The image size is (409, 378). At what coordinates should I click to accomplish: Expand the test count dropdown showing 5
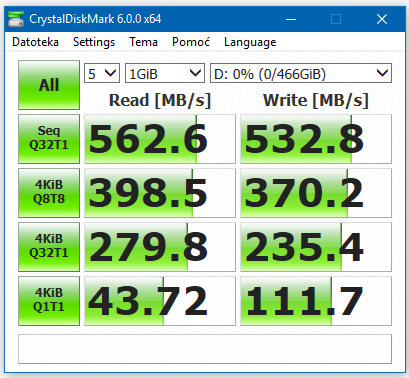[x=102, y=73]
